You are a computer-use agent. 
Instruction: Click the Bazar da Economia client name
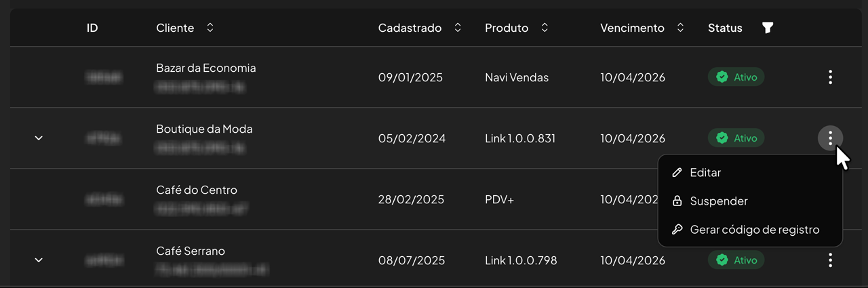click(x=206, y=68)
